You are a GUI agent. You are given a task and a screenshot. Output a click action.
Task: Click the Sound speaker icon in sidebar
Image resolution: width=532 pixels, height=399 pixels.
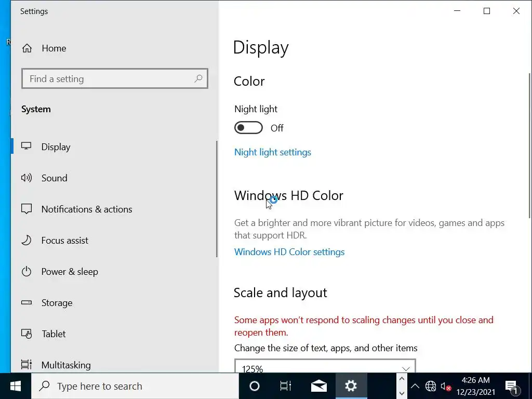(x=26, y=178)
